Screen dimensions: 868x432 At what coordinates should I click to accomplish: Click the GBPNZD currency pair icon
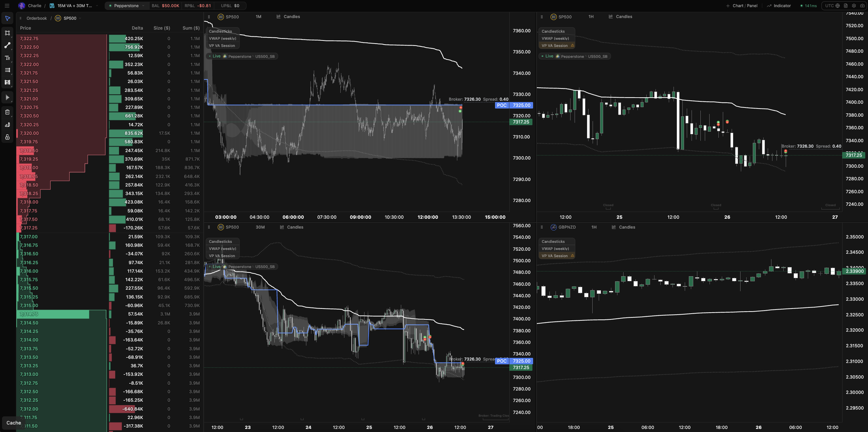point(554,227)
